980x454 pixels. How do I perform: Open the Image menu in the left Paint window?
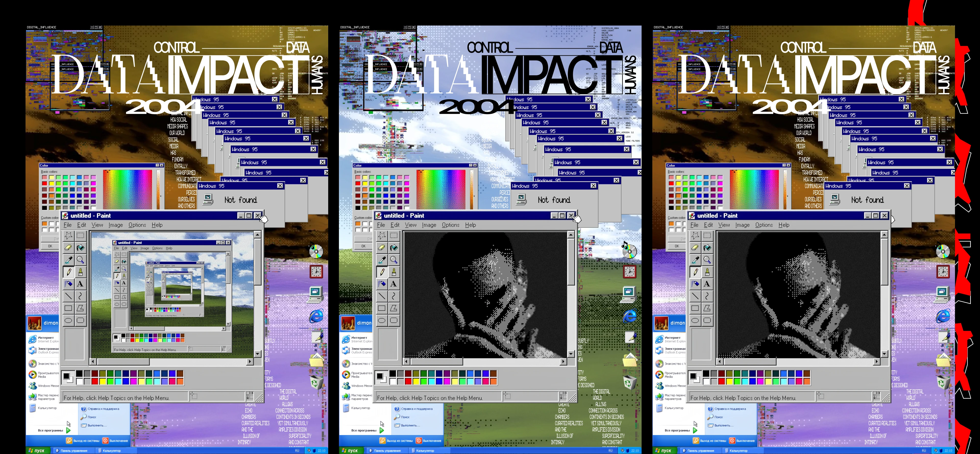click(x=116, y=225)
